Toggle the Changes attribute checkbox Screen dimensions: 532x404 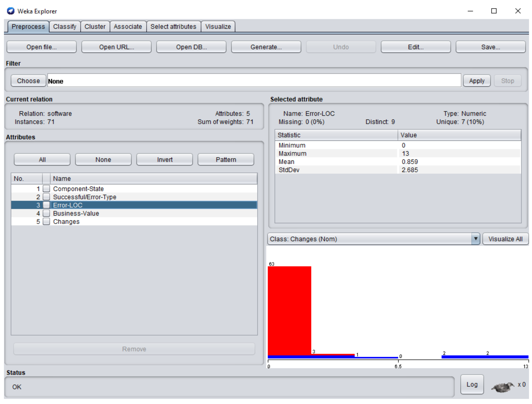click(46, 222)
